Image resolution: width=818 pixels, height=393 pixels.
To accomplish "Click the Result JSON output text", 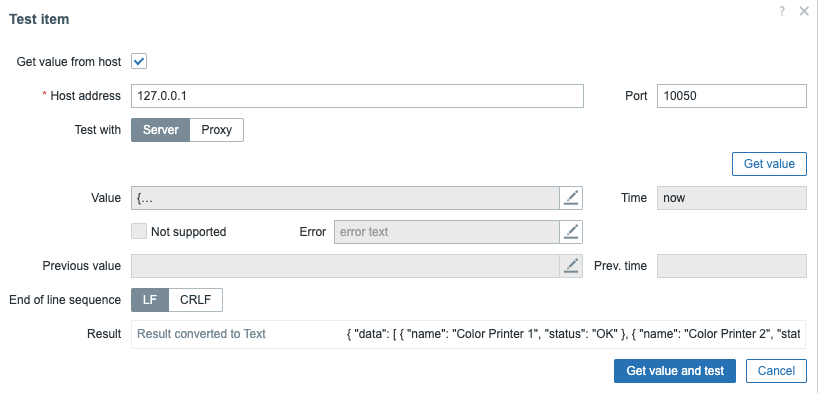I will (x=573, y=334).
